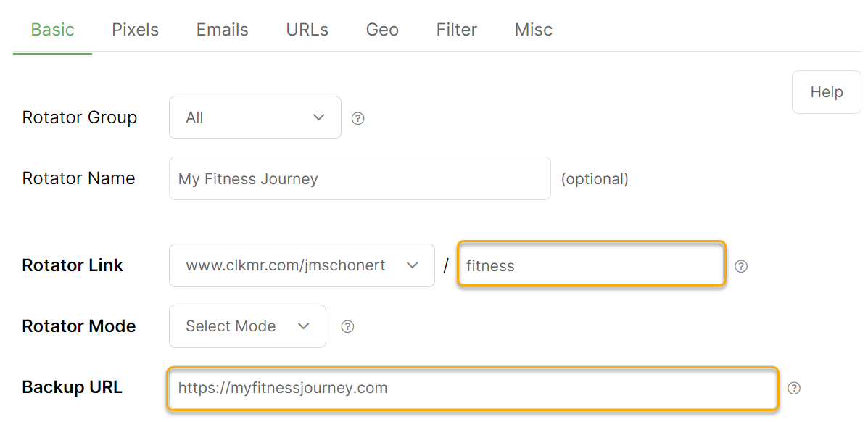This screenshot has height=422, width=868.
Task: Switch to the Pixels tab
Action: coord(135,29)
